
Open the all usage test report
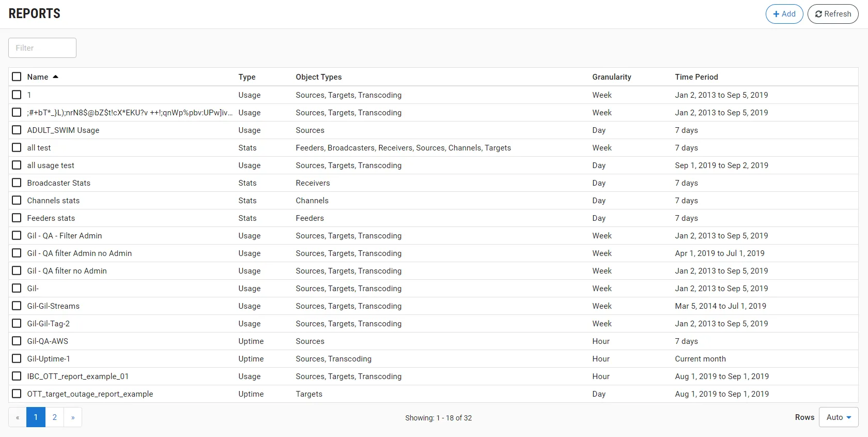(x=51, y=165)
